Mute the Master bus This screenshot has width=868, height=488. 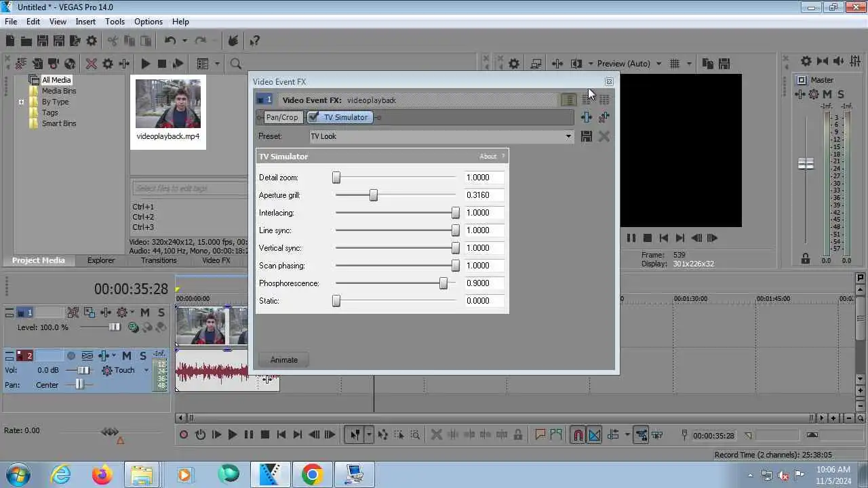[x=827, y=94]
